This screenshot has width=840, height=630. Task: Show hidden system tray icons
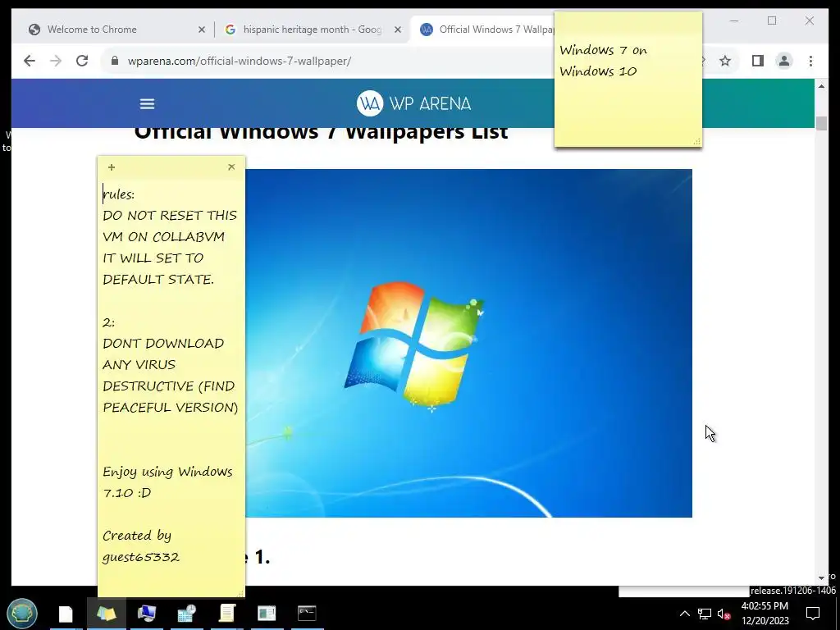tap(685, 614)
